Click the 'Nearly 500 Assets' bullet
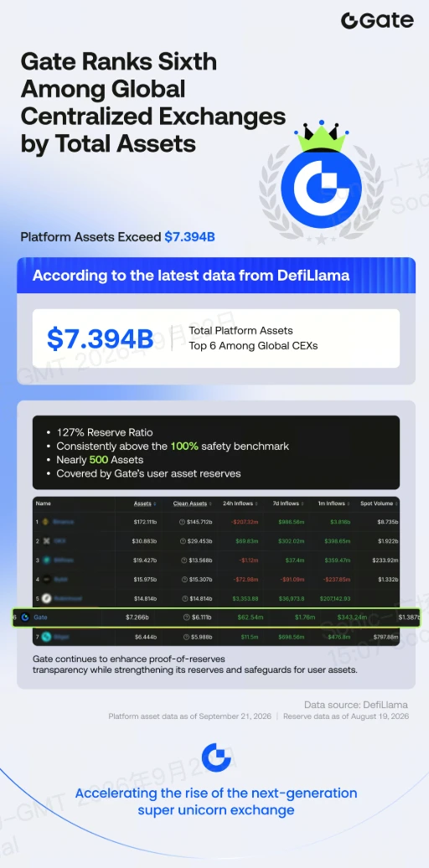This screenshot has height=868, width=429. tap(100, 460)
